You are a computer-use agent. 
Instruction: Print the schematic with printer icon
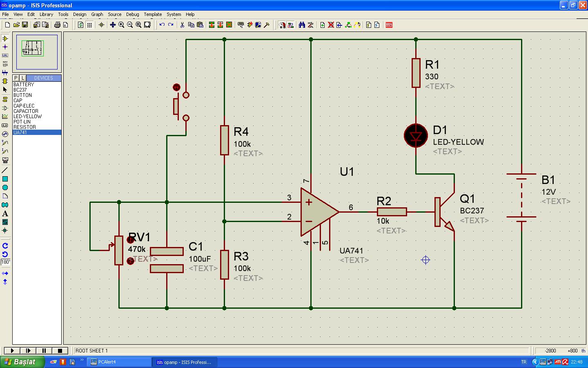click(x=57, y=25)
